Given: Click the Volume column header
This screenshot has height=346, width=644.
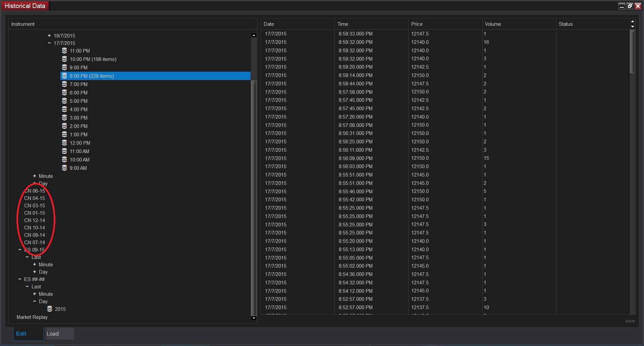Looking at the screenshot, I should click(x=519, y=24).
